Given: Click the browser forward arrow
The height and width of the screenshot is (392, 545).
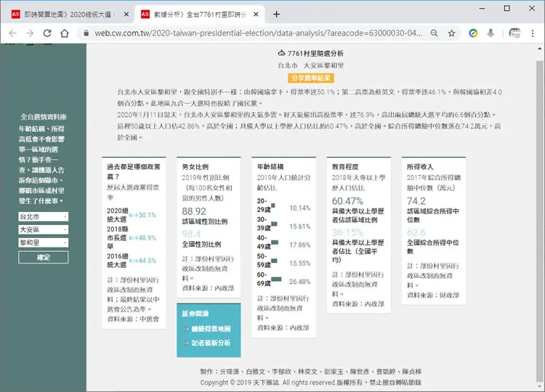Looking at the screenshot, I should tap(30, 33).
